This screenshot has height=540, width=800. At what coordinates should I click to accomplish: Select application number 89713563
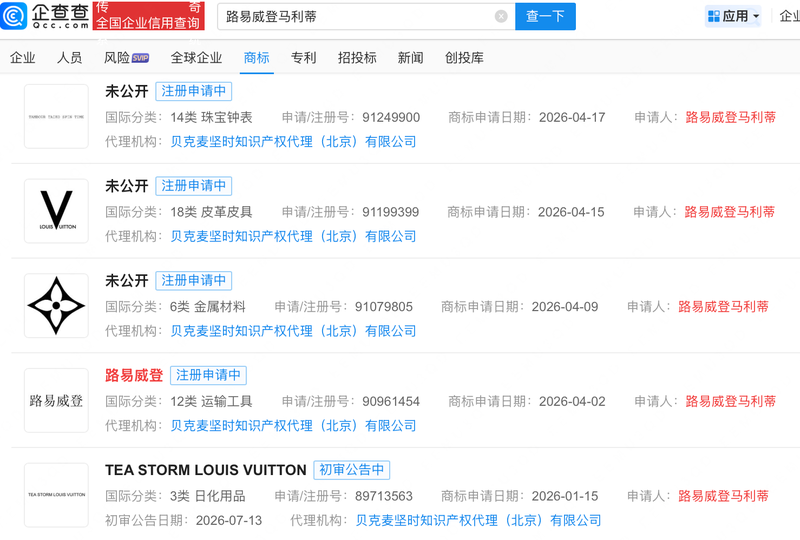(x=384, y=496)
